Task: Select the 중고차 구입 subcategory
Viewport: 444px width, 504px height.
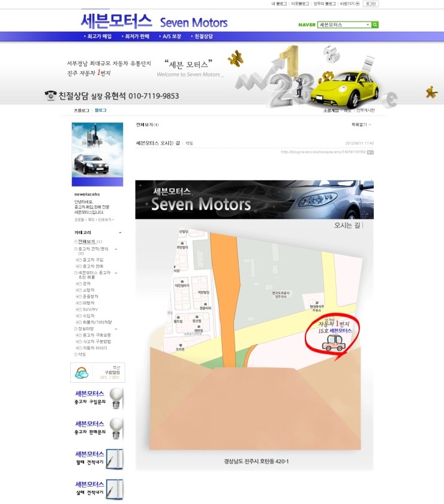Action: [93, 260]
